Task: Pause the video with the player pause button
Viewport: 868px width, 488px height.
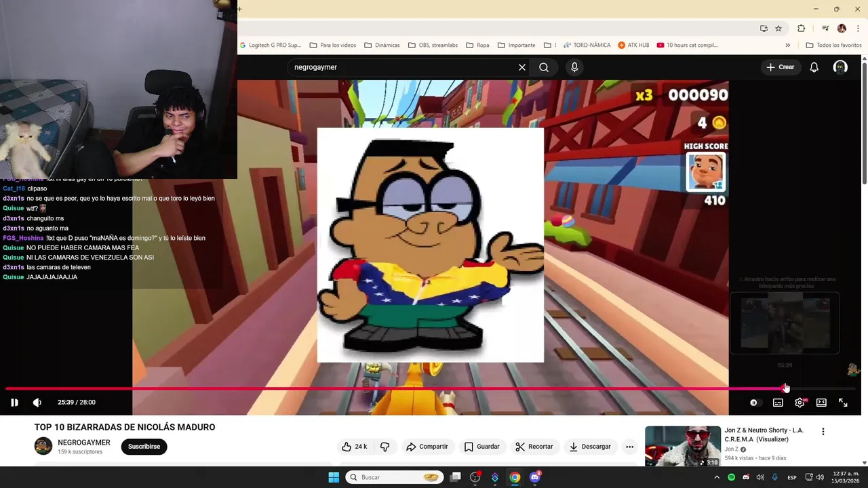Action: point(14,403)
